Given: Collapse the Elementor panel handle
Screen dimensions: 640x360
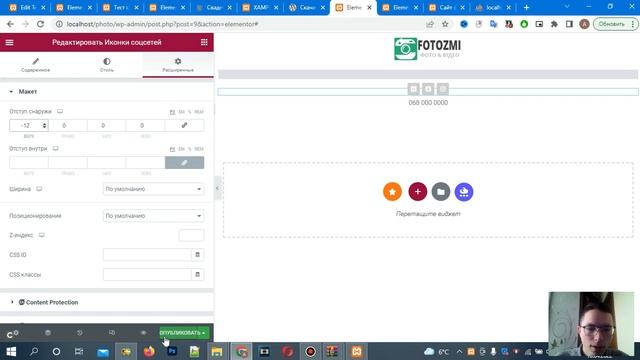Looking at the screenshot, I should click(x=217, y=188).
